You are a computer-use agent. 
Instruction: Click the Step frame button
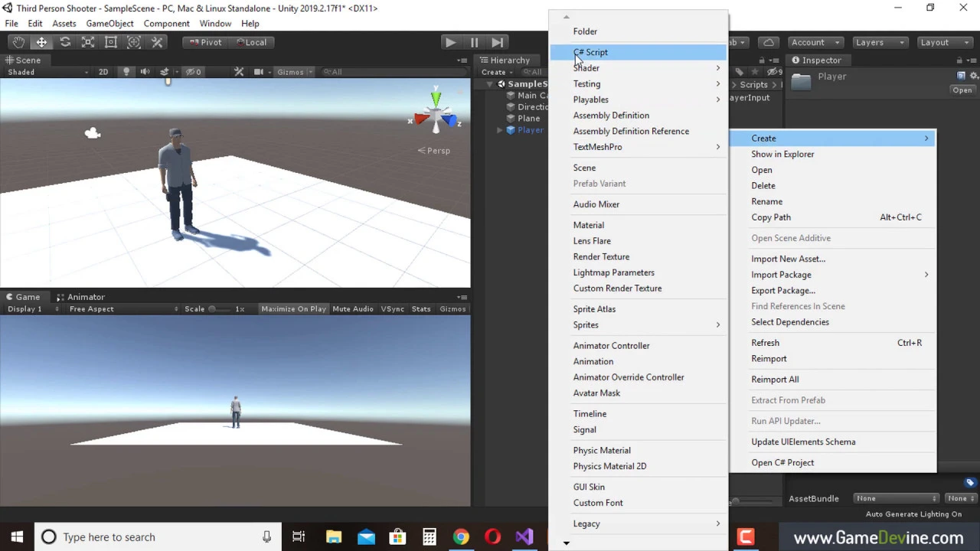tap(498, 42)
